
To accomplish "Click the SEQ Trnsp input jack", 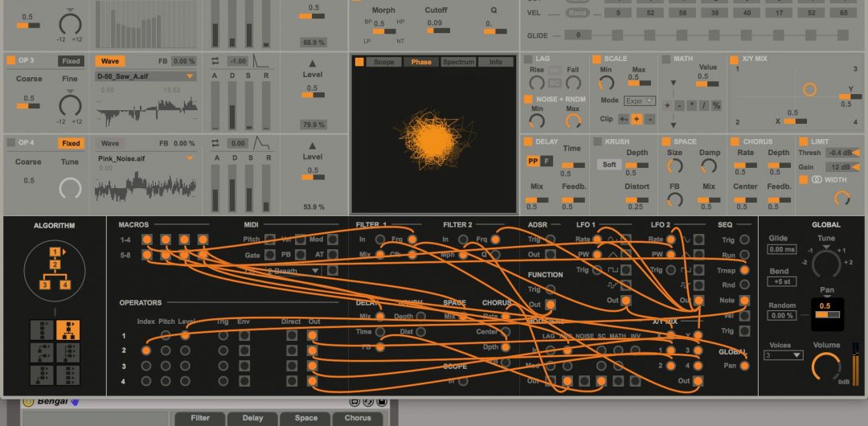I will 744,270.
